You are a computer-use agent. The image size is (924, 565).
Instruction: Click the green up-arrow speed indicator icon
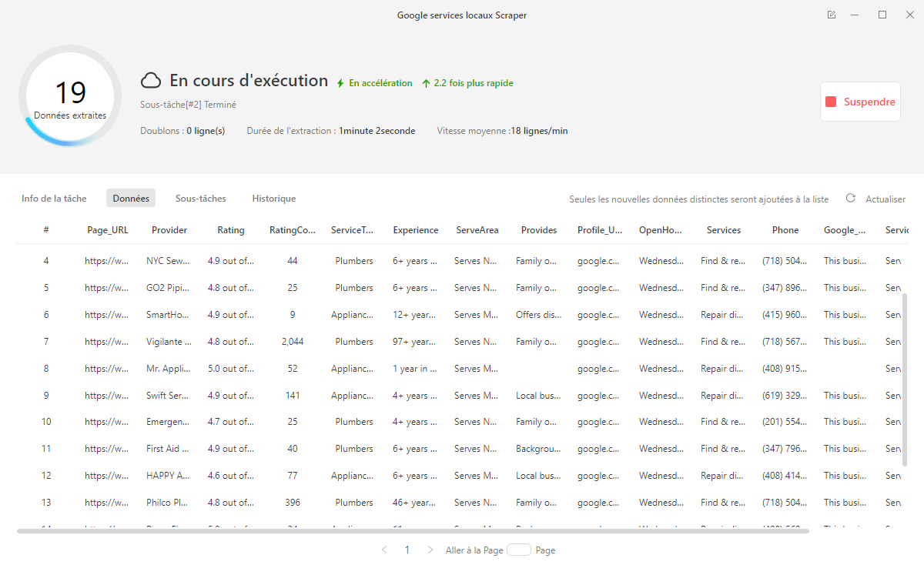click(425, 82)
